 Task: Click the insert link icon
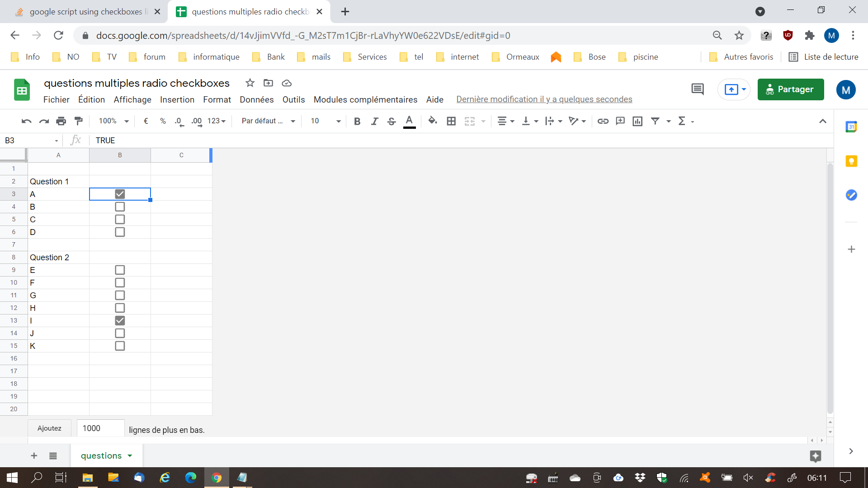(603, 121)
